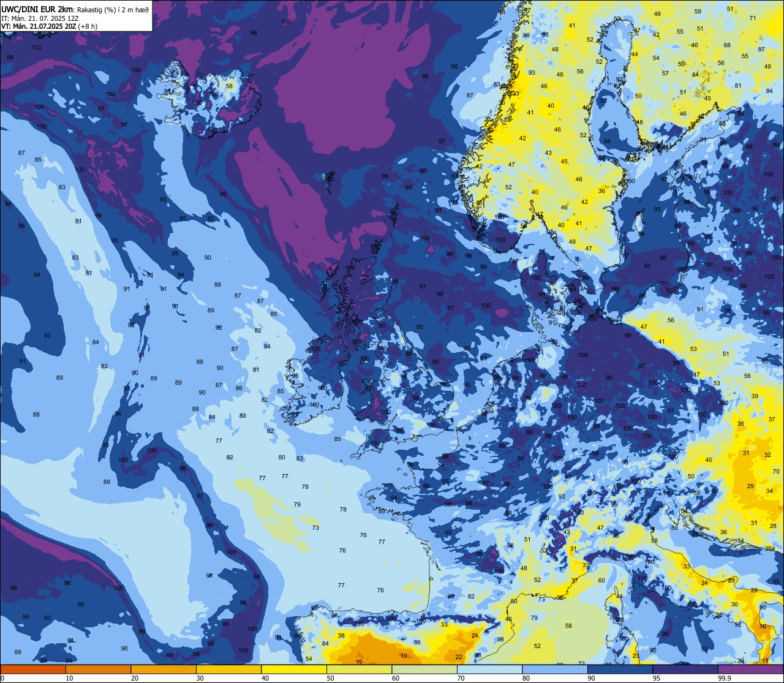Click the '19' humidity value in Spain
784x683 pixels.
point(404,656)
